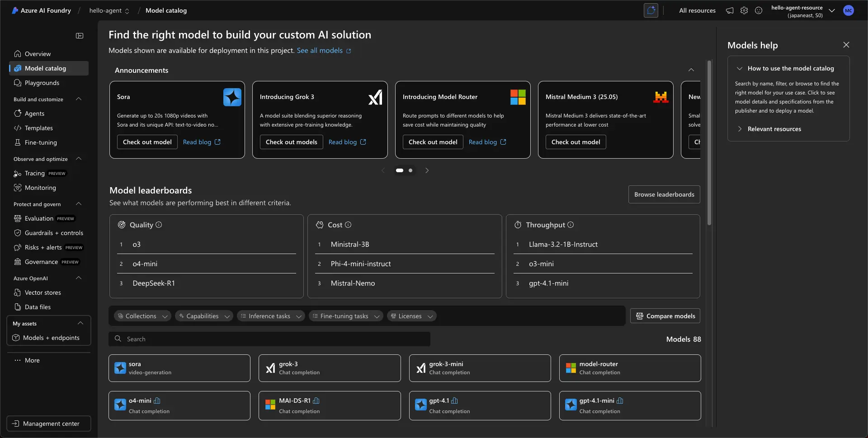
Task: Click the gpt-4.1-mini benchmark chart icon
Action: pyautogui.click(x=620, y=400)
